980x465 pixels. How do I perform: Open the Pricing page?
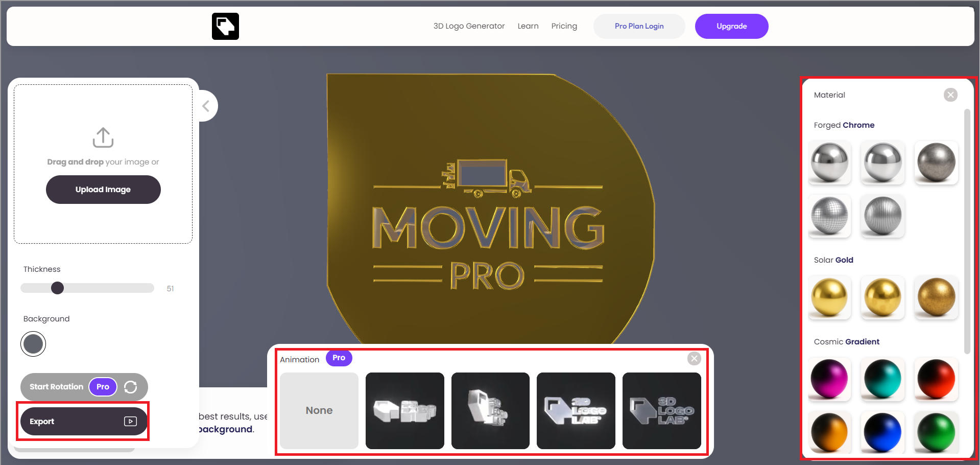pos(564,26)
